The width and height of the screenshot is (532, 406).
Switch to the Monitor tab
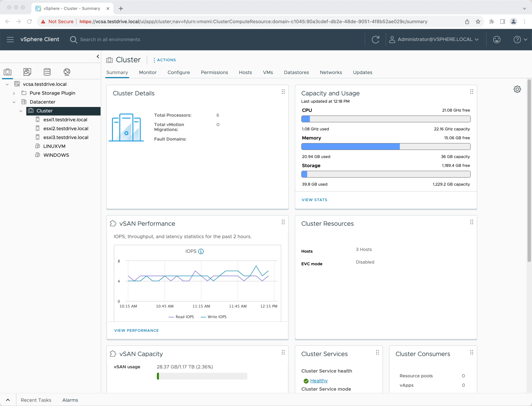click(x=148, y=72)
